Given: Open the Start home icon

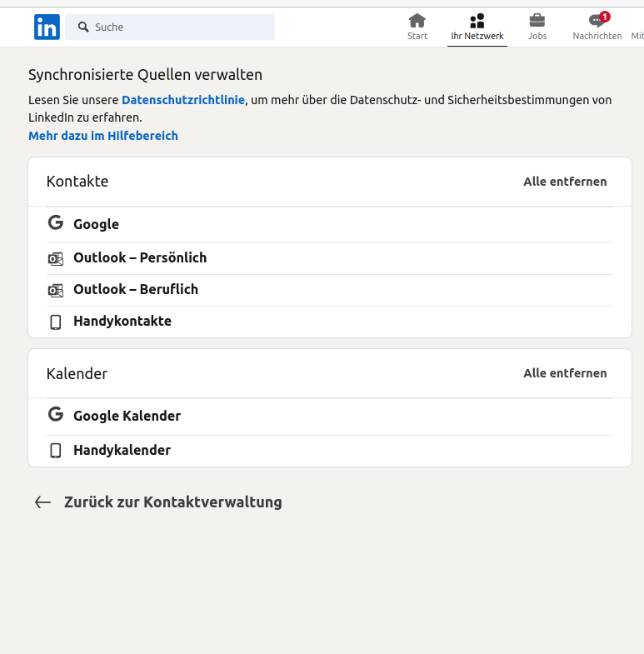Looking at the screenshot, I should (417, 21).
